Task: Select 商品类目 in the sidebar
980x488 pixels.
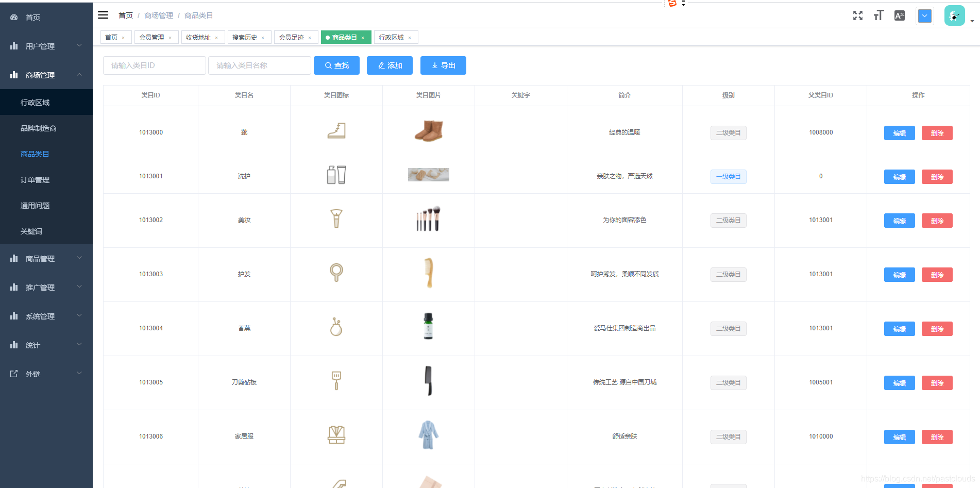Action: point(46,154)
